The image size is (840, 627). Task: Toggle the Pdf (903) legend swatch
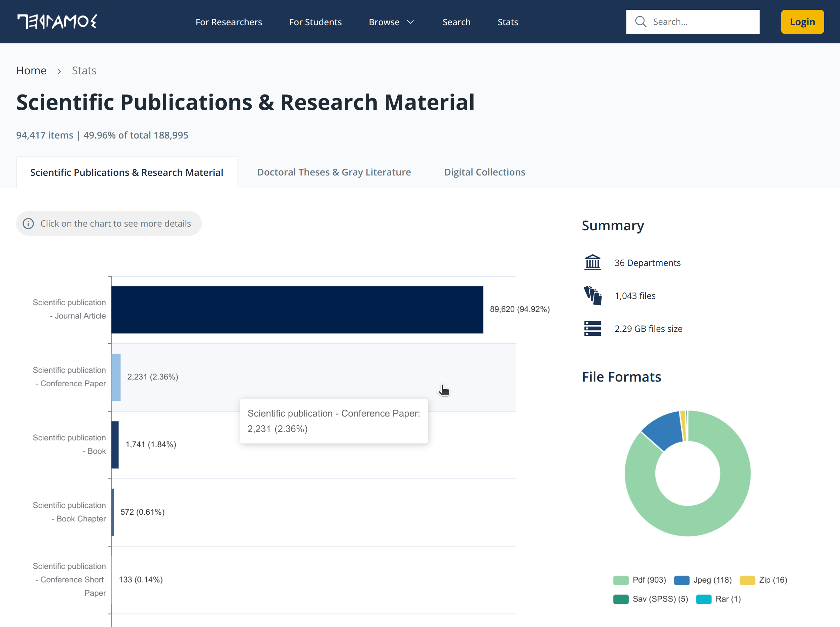click(x=621, y=580)
